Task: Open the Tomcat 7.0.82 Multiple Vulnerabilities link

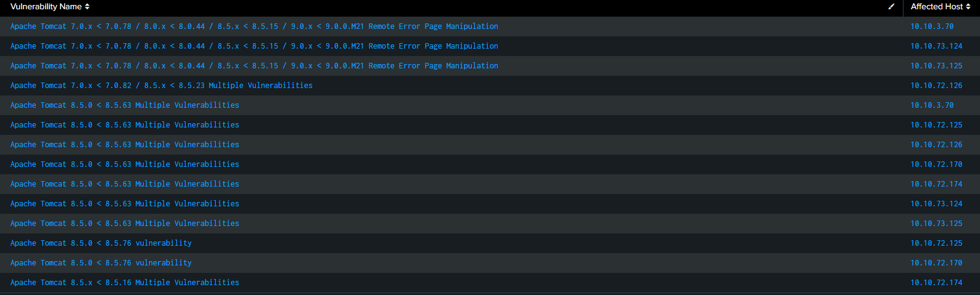Action: 162,86
